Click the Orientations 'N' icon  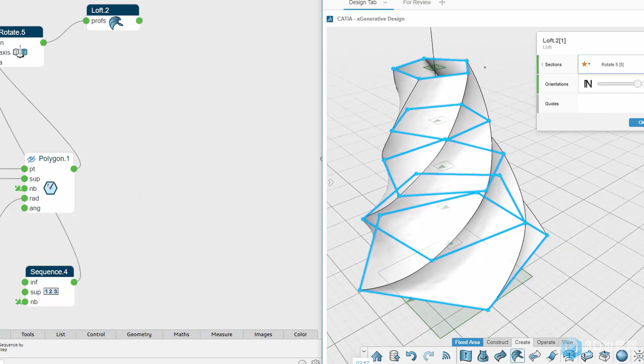point(588,84)
